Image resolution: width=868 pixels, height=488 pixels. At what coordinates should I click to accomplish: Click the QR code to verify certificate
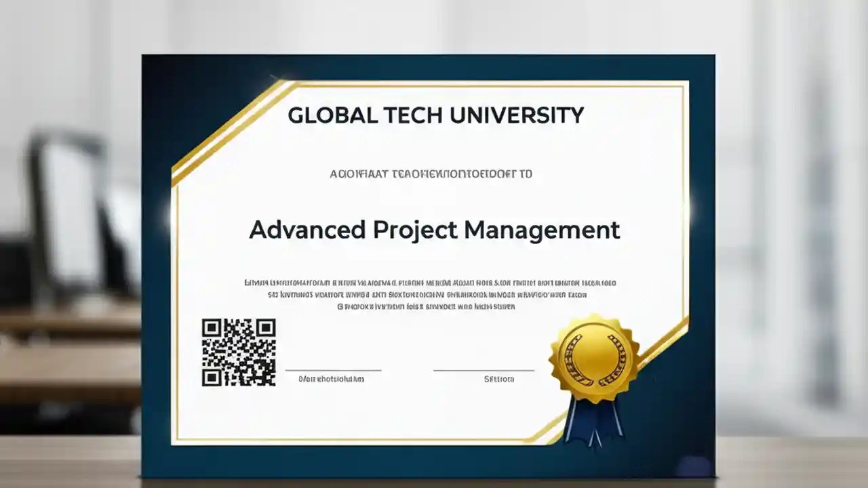click(x=238, y=352)
